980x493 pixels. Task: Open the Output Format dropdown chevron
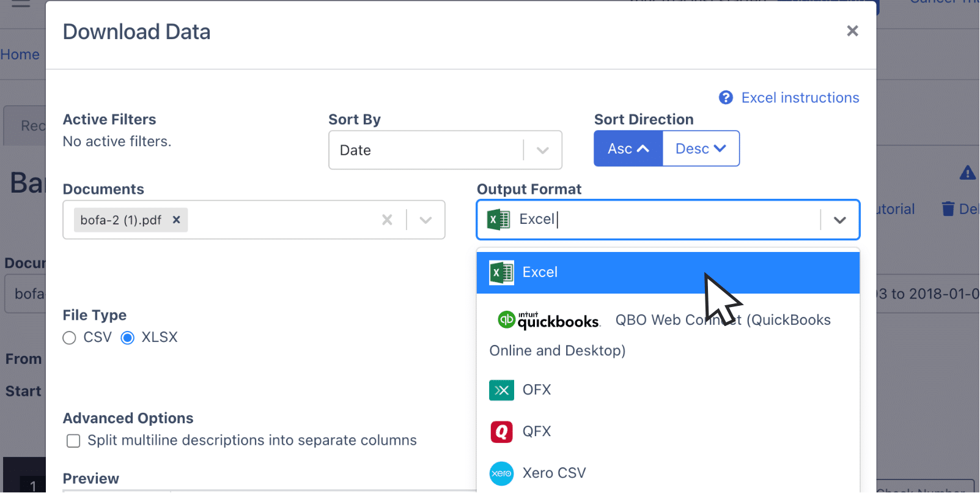[839, 220]
